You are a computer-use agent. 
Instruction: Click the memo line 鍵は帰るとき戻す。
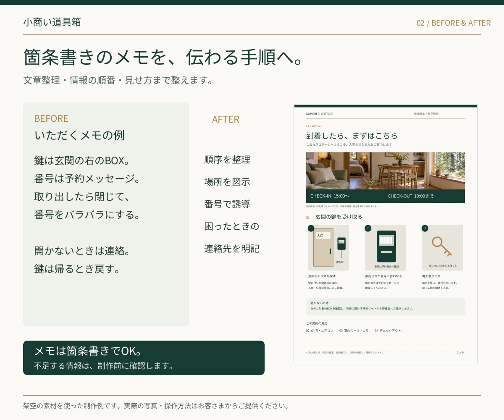pyautogui.click(x=78, y=269)
